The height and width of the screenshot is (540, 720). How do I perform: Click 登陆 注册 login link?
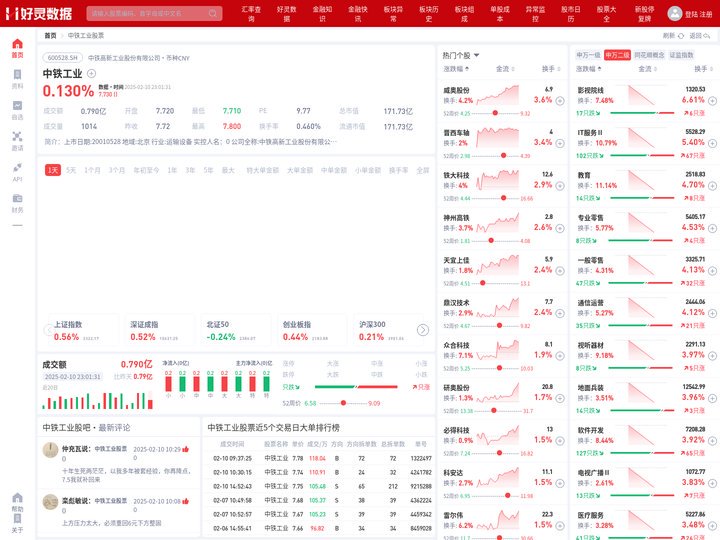click(698, 14)
